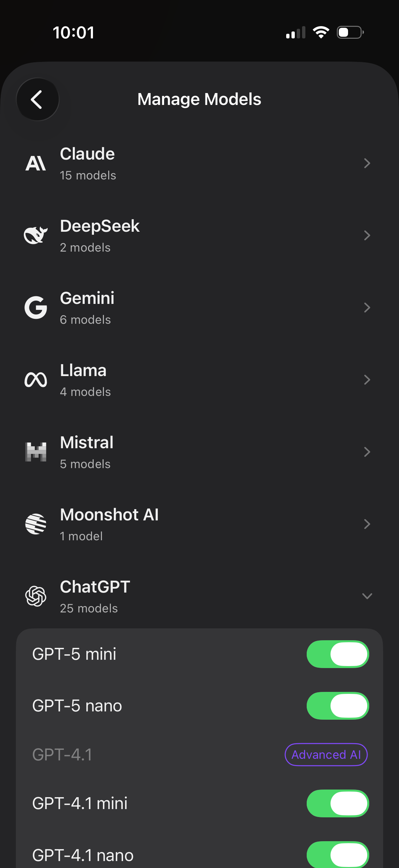The height and width of the screenshot is (868, 399).
Task: Tap the Advanced AI badge
Action: (x=326, y=754)
